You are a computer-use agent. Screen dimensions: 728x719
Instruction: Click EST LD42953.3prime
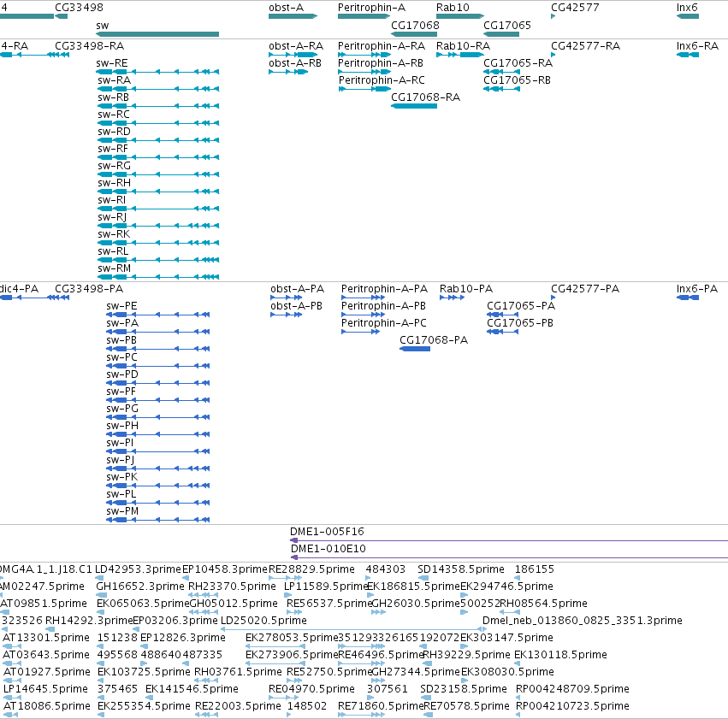point(99,578)
